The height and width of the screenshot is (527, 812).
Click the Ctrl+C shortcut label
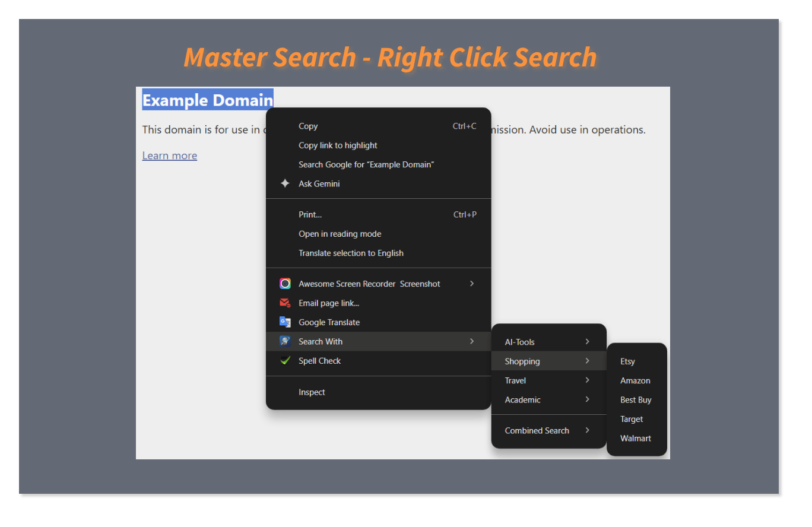(x=464, y=126)
